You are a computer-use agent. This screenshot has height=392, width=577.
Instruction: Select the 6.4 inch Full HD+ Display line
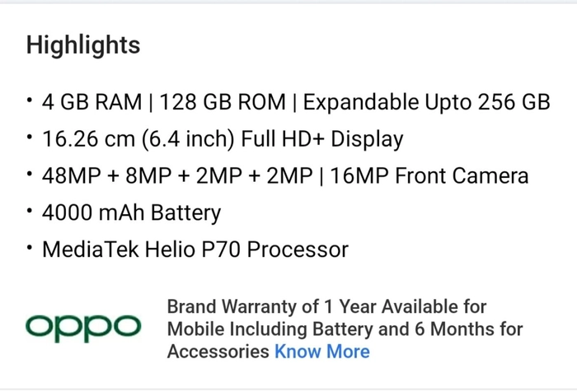click(x=223, y=140)
